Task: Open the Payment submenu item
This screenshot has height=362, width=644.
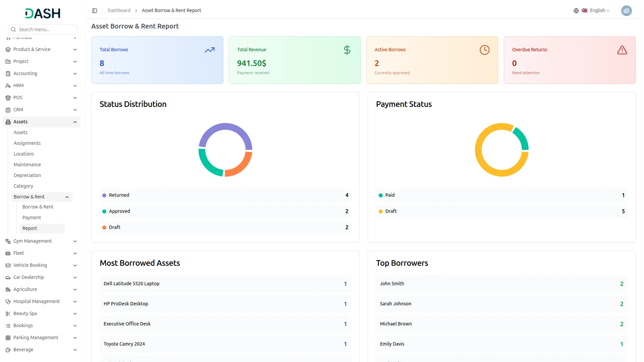Action: point(32,218)
